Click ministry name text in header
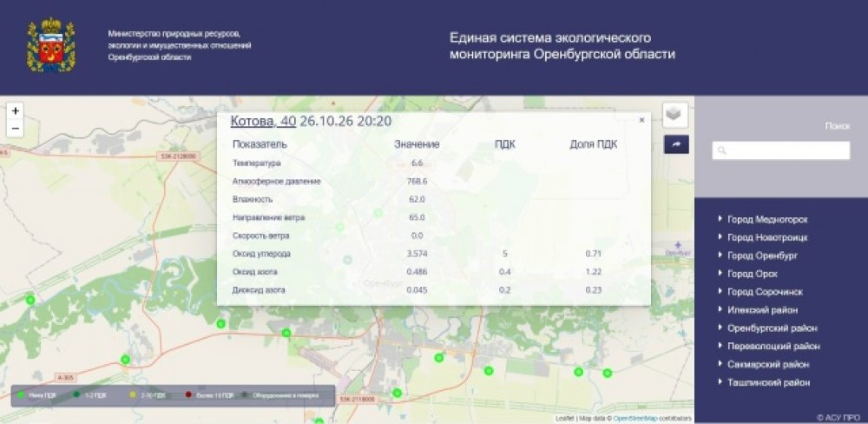868x424 pixels. click(x=180, y=45)
